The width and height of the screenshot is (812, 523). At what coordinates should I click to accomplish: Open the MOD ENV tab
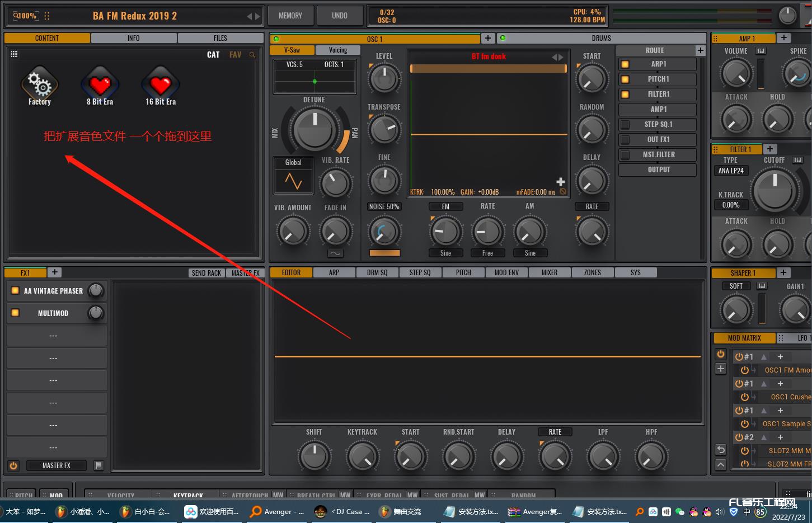point(506,272)
